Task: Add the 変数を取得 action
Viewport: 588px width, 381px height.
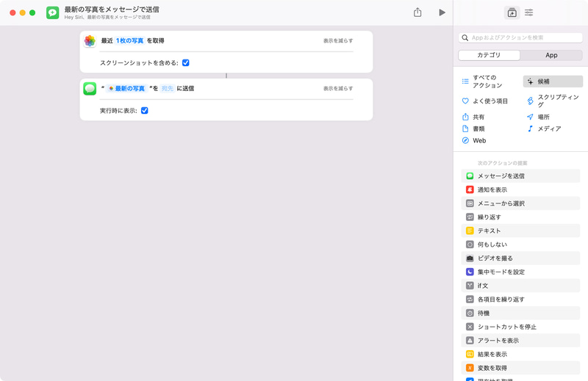Action: [x=520, y=368]
